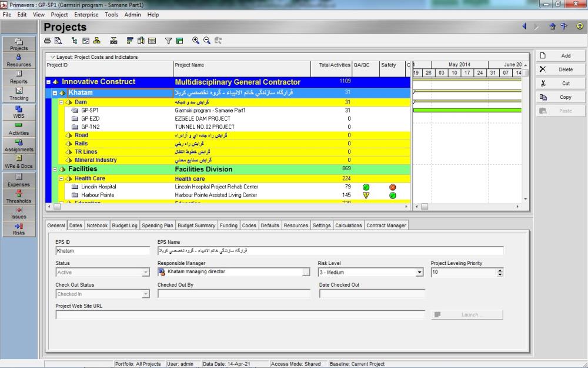This screenshot has height=368, width=588.
Task: Toggle the Gantt chart view icon
Action: pos(86,41)
